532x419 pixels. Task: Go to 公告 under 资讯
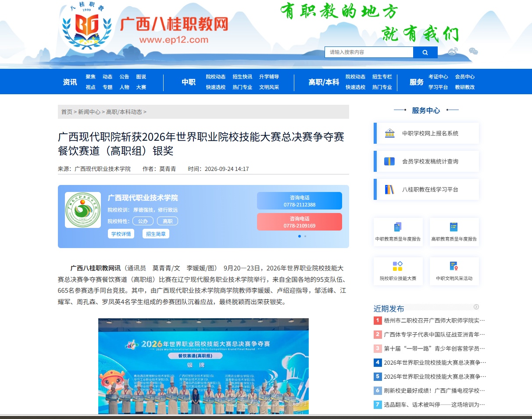[x=125, y=77]
